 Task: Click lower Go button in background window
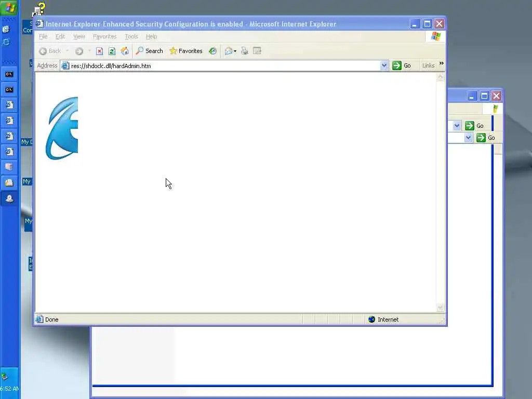tap(486, 137)
